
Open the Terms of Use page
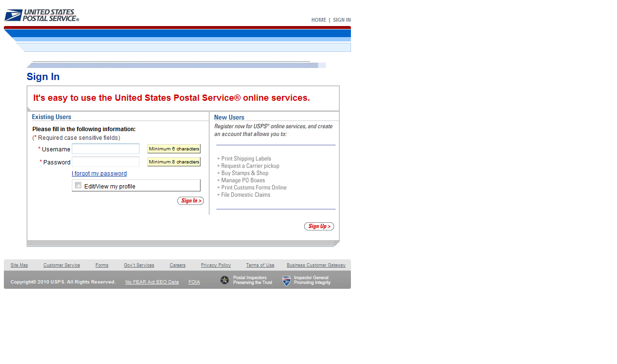(x=260, y=265)
